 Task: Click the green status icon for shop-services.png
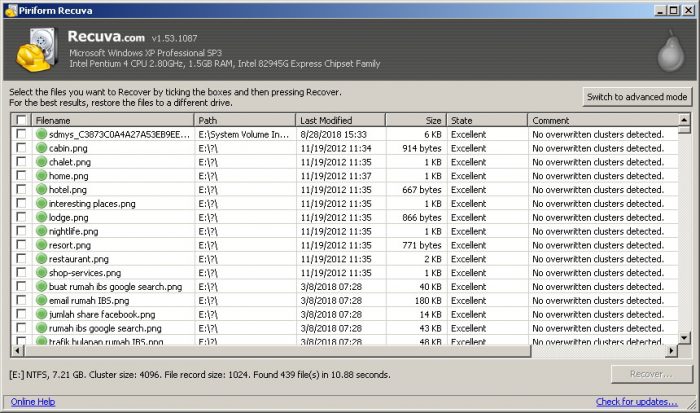coord(42,272)
